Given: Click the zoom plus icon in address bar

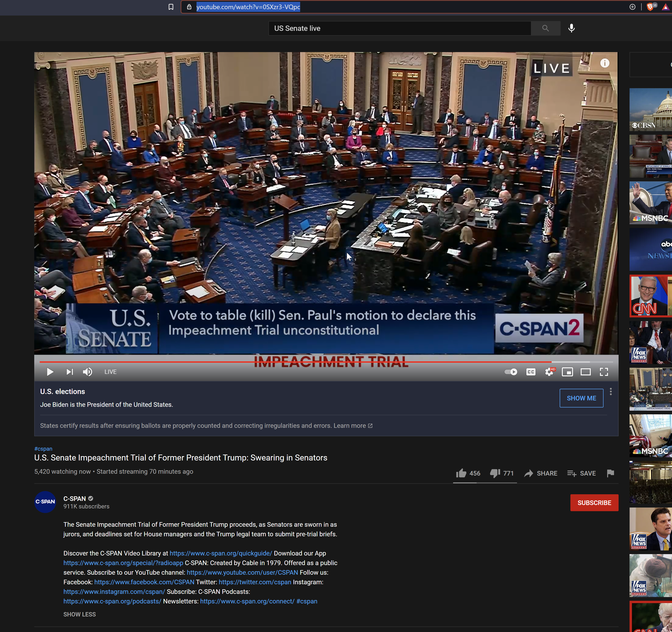Looking at the screenshot, I should (x=633, y=7).
